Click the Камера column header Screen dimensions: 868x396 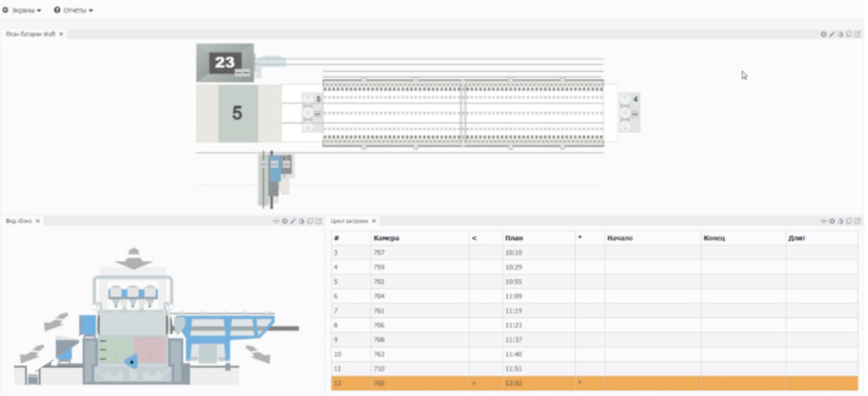pos(420,238)
